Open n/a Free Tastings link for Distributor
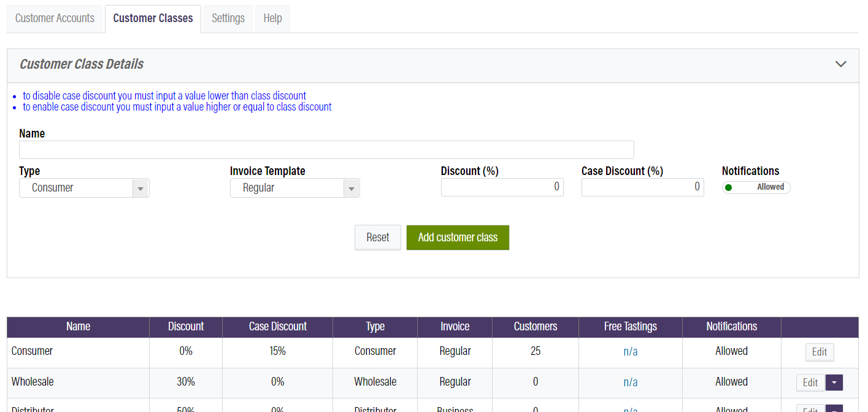 tap(630, 409)
